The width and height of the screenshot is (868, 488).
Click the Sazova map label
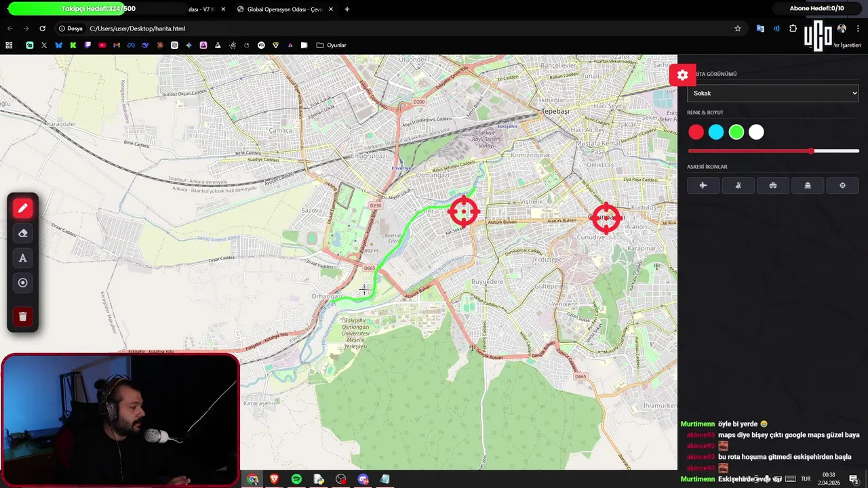pyautogui.click(x=311, y=211)
